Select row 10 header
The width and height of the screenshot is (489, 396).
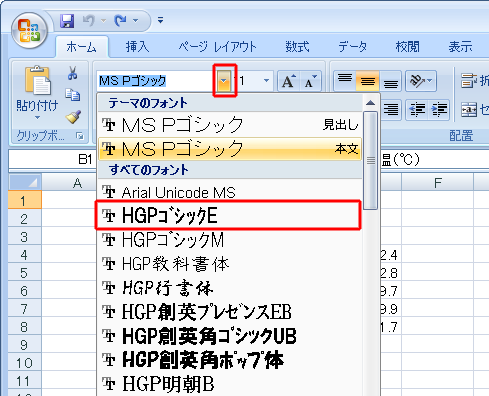click(x=25, y=363)
